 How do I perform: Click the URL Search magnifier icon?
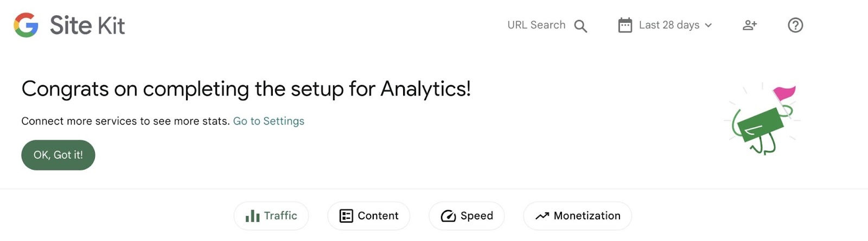[x=580, y=26]
